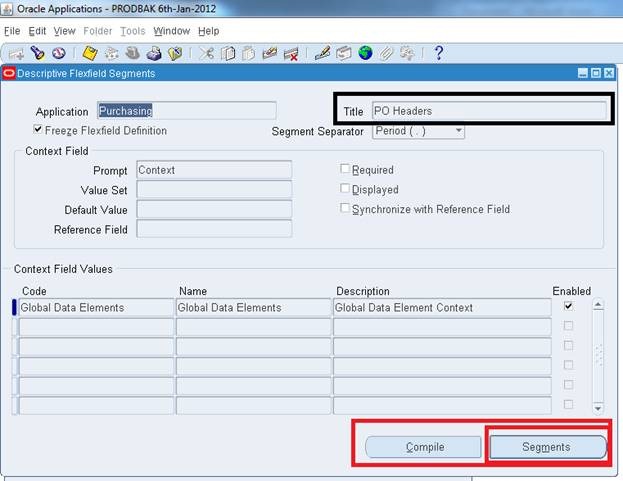Screen dimensions: 623x481
Task: Click the Segments button
Action: pos(548,447)
